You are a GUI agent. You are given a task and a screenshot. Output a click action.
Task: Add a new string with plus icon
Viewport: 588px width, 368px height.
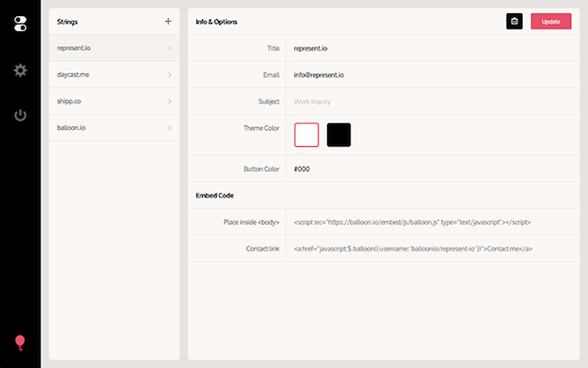[x=168, y=22]
